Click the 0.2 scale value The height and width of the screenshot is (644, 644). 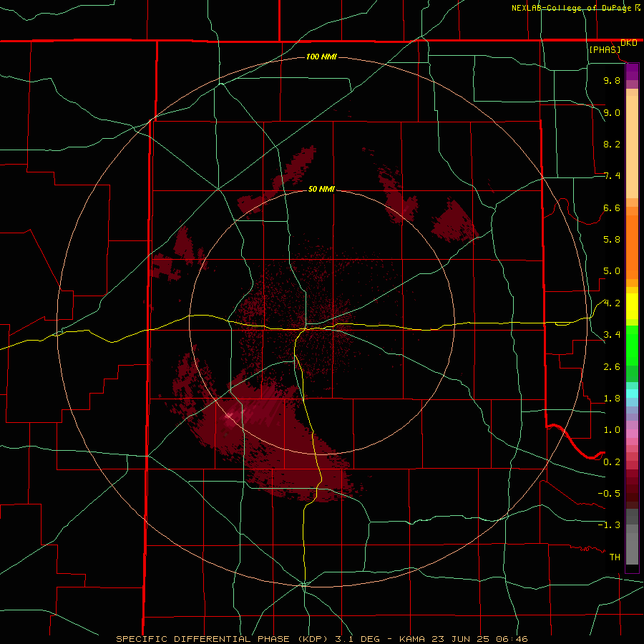click(x=612, y=462)
